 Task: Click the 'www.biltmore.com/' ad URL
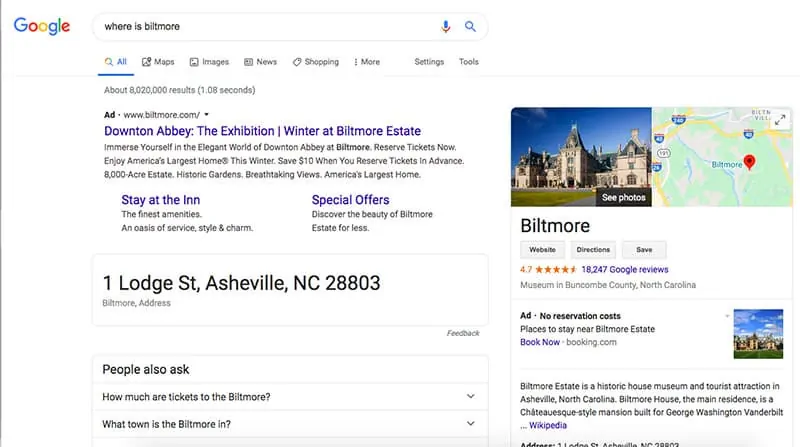(162, 115)
